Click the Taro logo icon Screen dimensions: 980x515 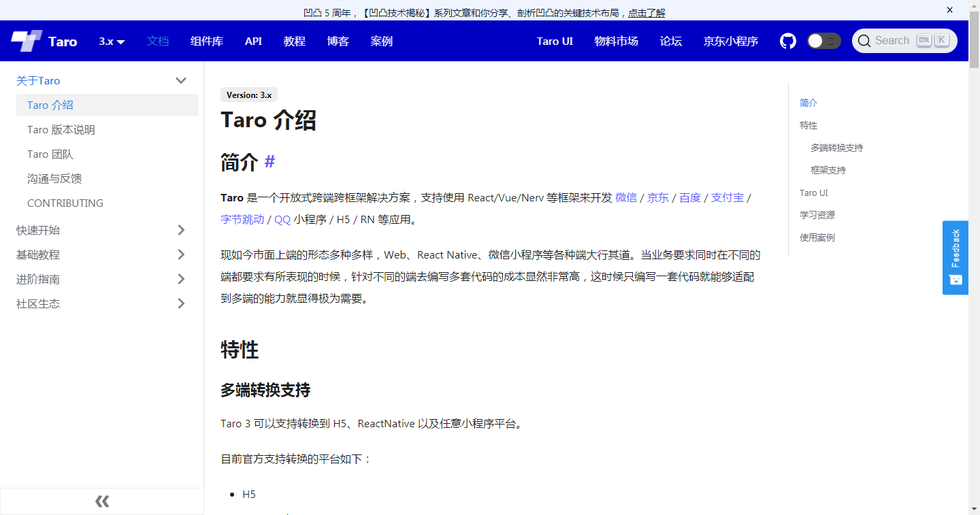pyautogui.click(x=27, y=41)
